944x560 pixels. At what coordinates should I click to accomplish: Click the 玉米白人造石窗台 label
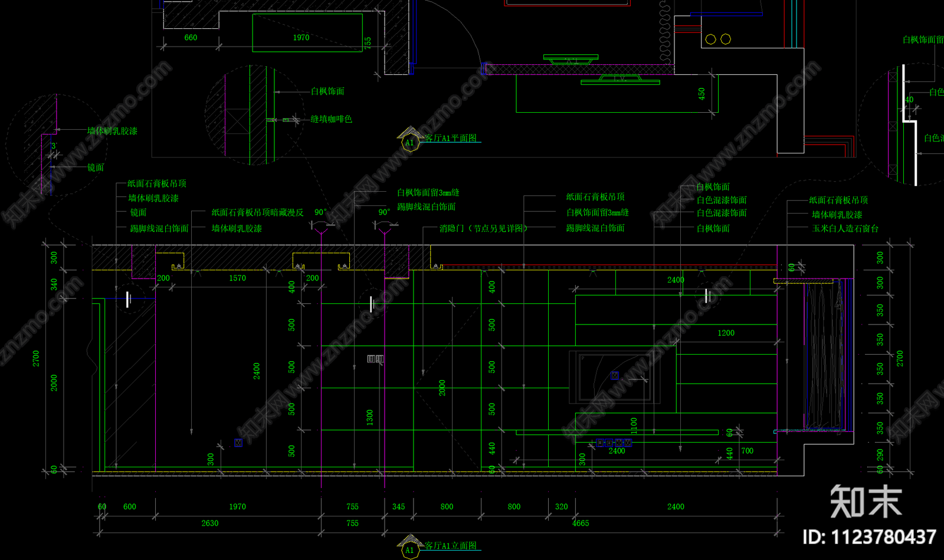pos(845,228)
